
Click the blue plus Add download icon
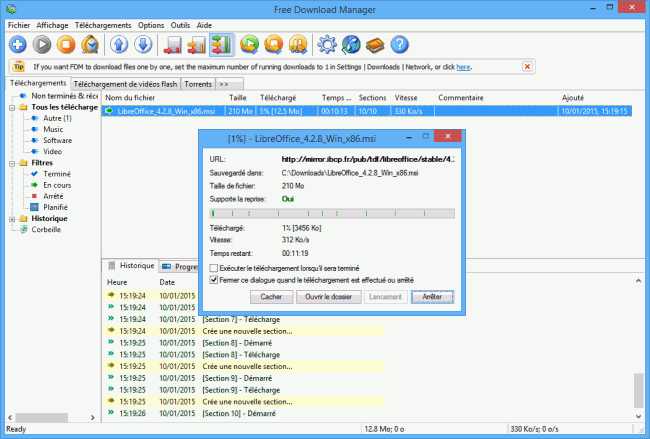(17, 44)
